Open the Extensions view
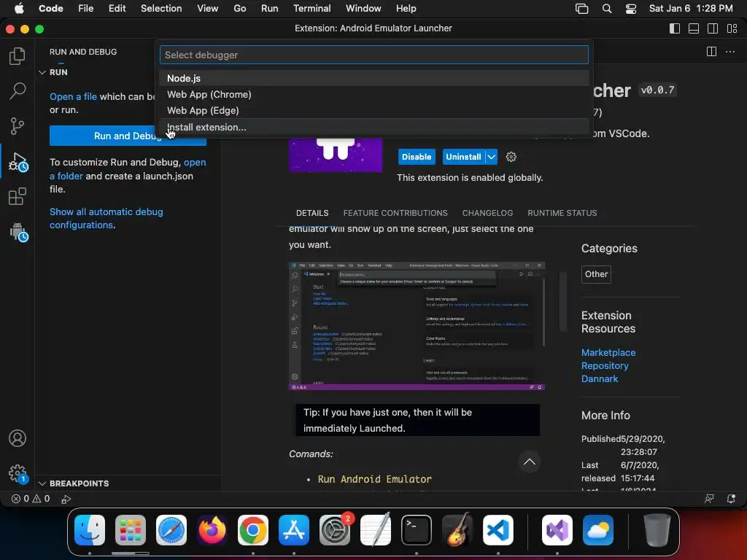The width and height of the screenshot is (747, 560). pos(18,196)
